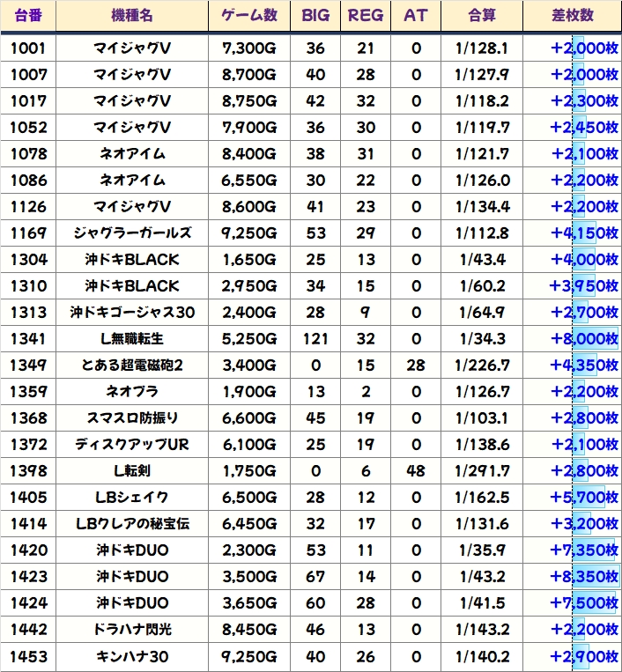Click the 差枚数 column header
Screen dimensions: 622x672
(x=571, y=16)
